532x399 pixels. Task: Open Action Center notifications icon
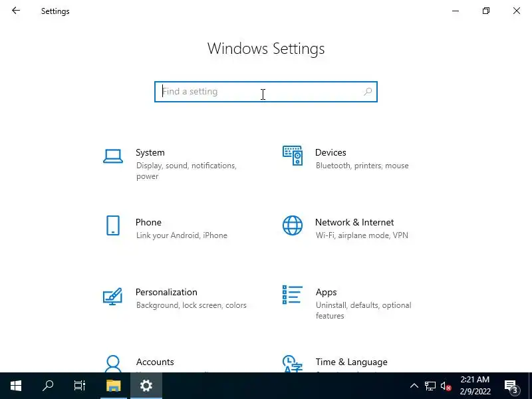coord(511,386)
